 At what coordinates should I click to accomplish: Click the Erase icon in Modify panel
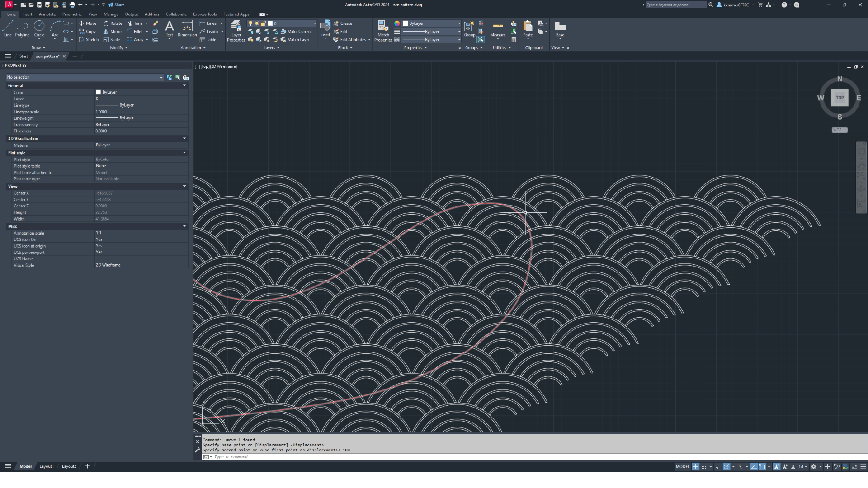click(x=155, y=23)
